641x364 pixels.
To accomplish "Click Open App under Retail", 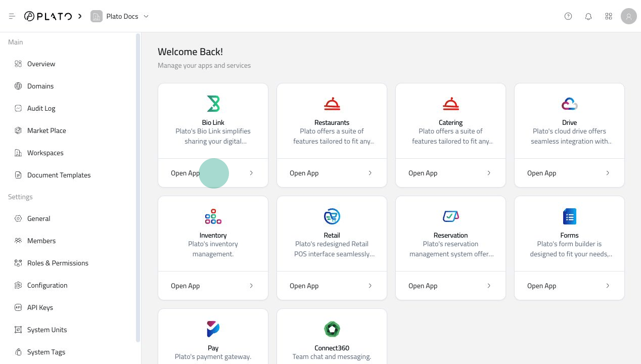I will click(x=304, y=286).
